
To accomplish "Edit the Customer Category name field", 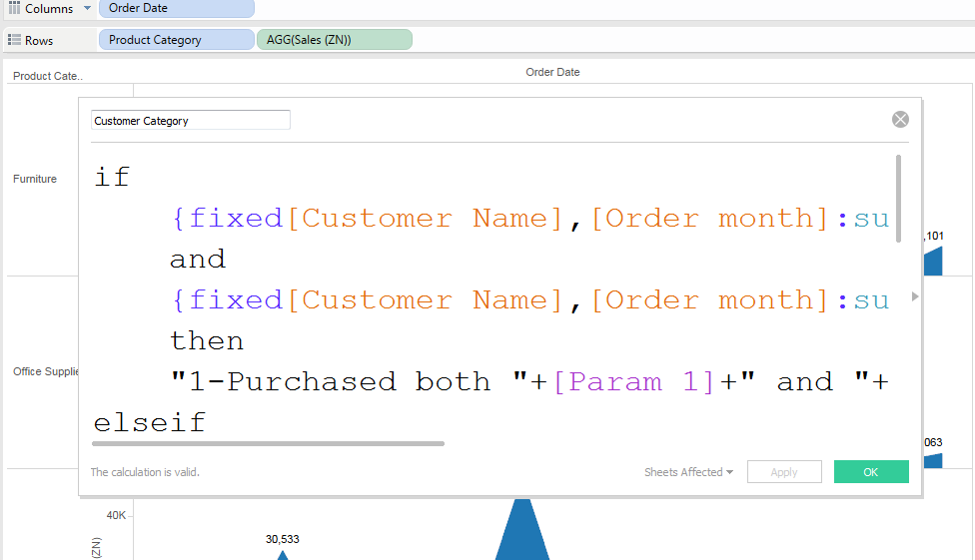I will click(x=190, y=120).
